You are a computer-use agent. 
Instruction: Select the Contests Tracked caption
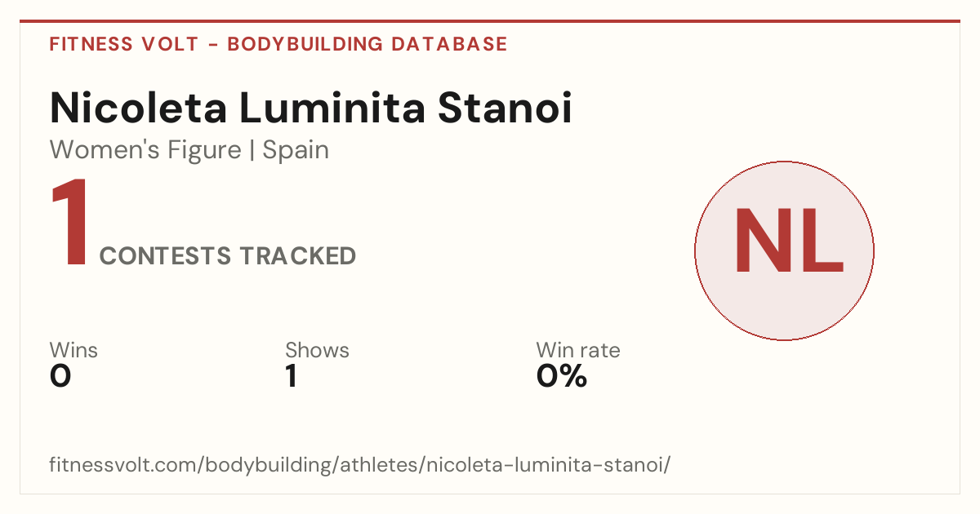pyautogui.click(x=228, y=256)
